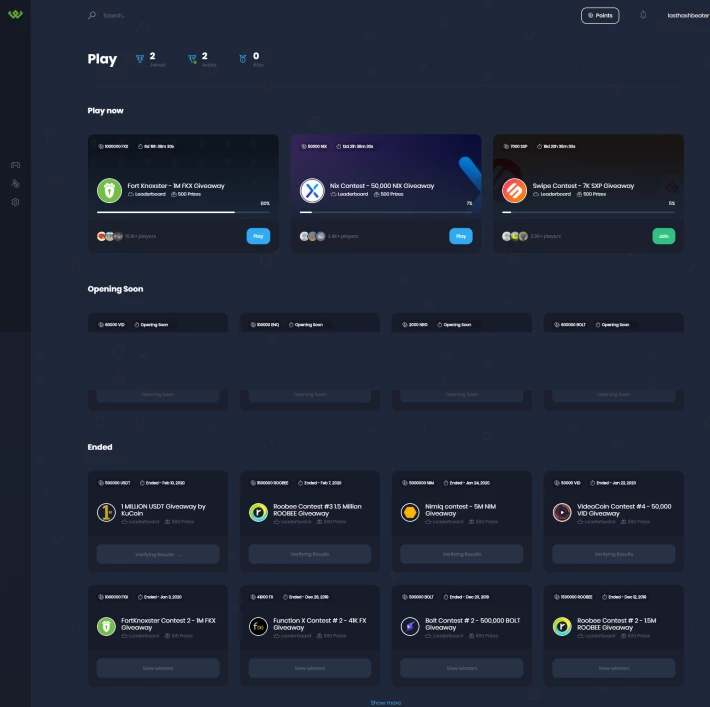Screen dimensions: 710x707
Task: Click the Won medal icon
Action: click(x=243, y=58)
